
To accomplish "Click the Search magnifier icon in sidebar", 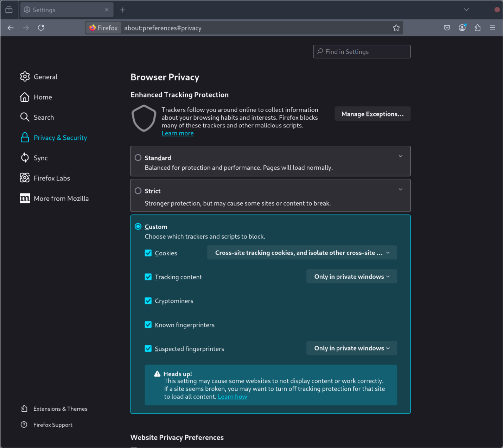I will [25, 117].
